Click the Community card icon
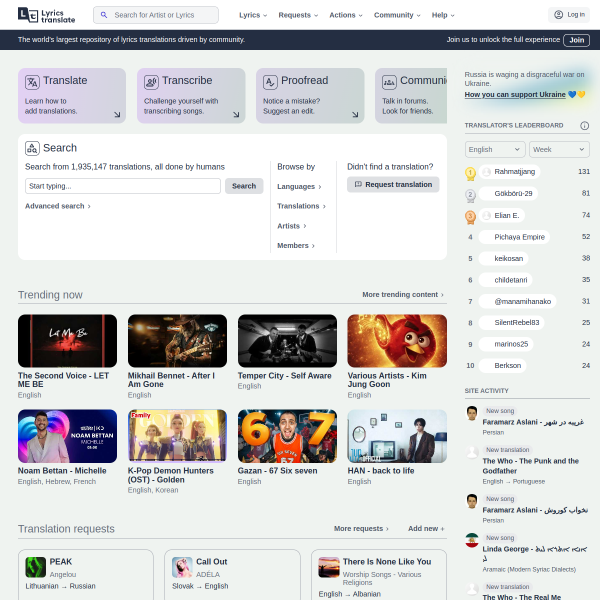This screenshot has height=600, width=600. (x=390, y=82)
